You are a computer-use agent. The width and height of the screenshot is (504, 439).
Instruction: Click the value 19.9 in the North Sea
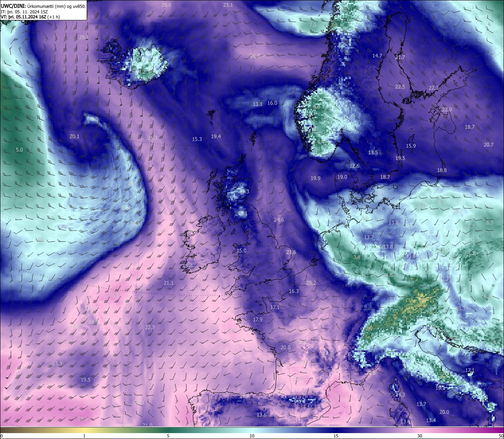[x=315, y=178]
